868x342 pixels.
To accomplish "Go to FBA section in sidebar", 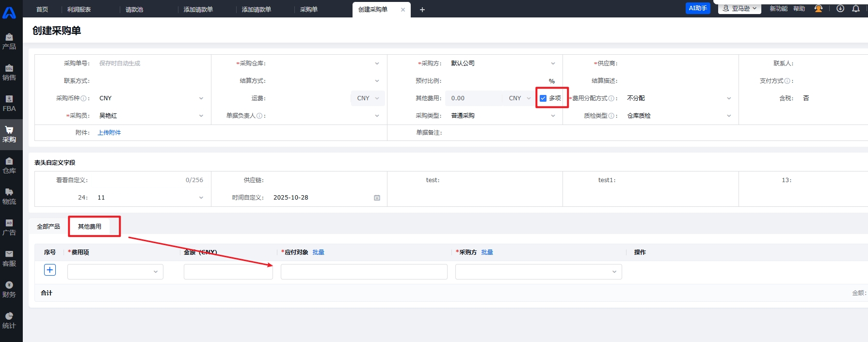I will coord(9,103).
